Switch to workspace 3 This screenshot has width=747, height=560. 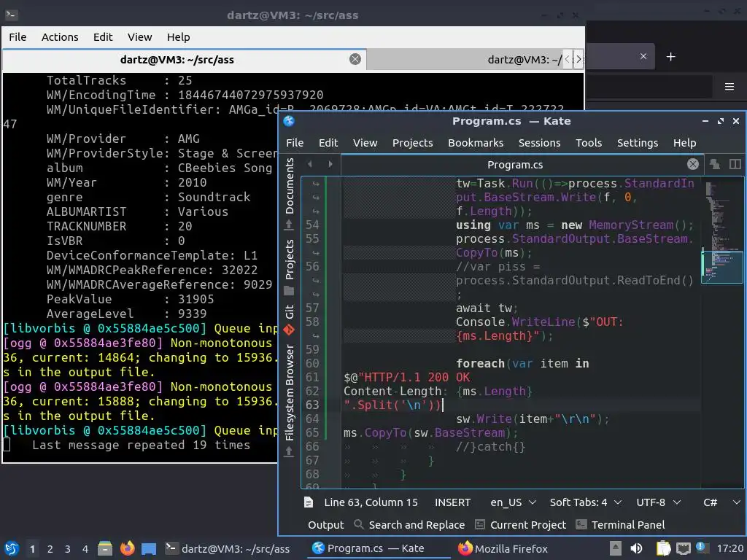[x=67, y=549]
